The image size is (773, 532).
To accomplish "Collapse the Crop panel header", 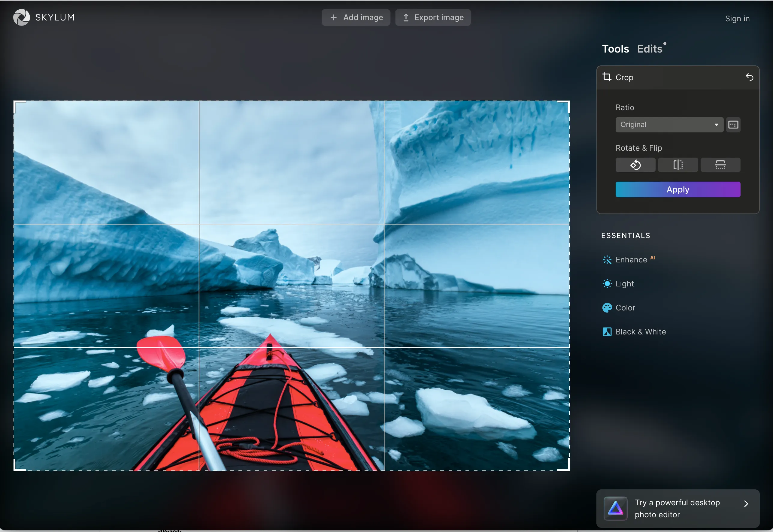I will point(624,77).
